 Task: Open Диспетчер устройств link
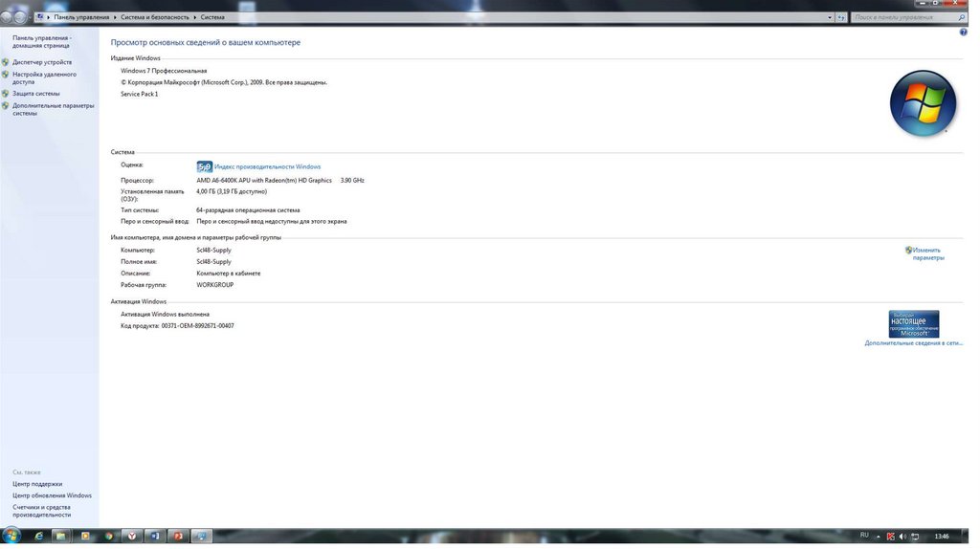(42, 62)
